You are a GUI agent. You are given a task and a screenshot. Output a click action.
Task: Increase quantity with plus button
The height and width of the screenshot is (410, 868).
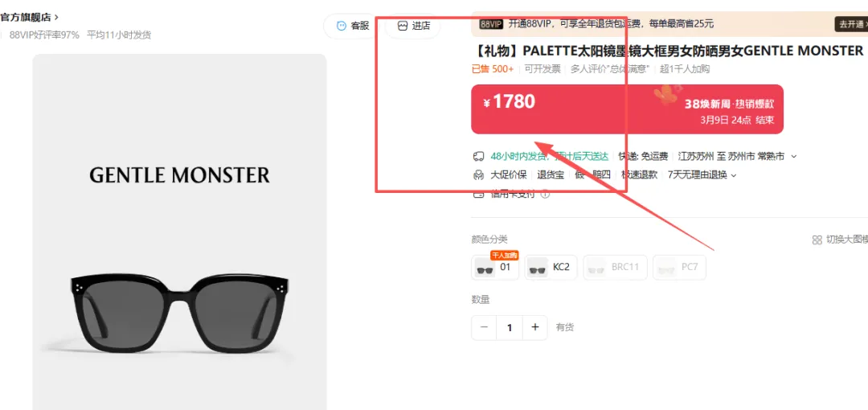click(x=534, y=327)
